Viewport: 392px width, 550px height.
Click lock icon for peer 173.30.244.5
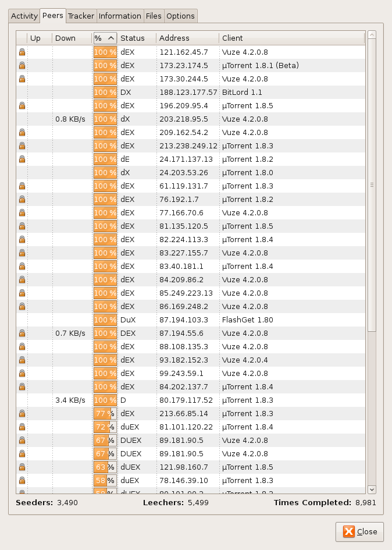click(22, 79)
